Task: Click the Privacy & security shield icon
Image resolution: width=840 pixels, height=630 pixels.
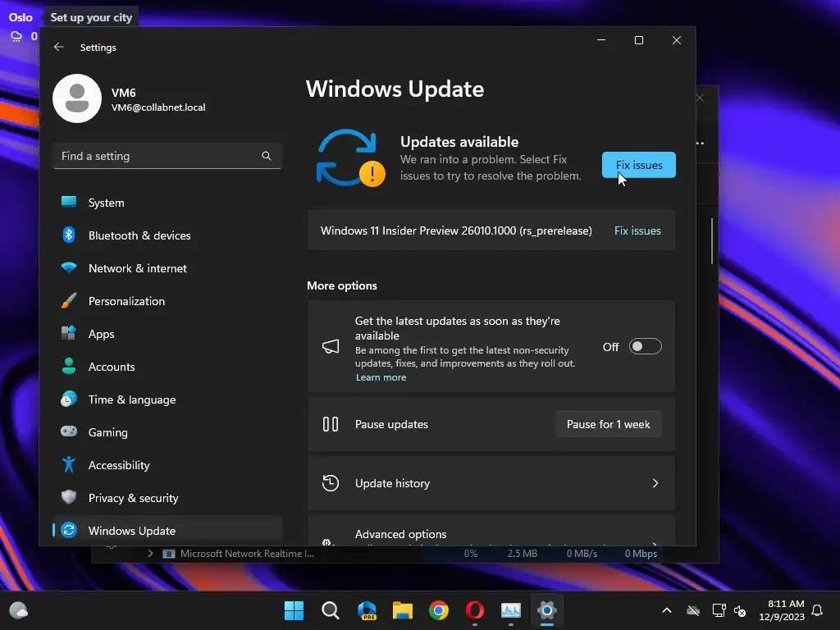Action: coord(69,497)
